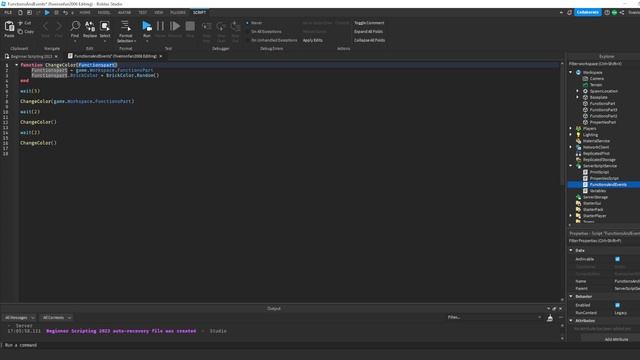Click the quick-access blue play icon
The height and width of the screenshot is (360, 640).
[x=47, y=13]
